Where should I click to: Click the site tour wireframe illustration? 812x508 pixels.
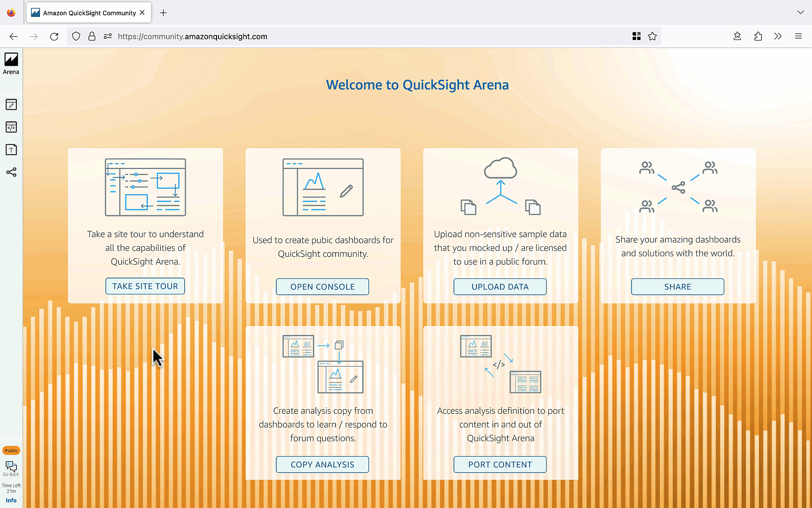pos(145,187)
